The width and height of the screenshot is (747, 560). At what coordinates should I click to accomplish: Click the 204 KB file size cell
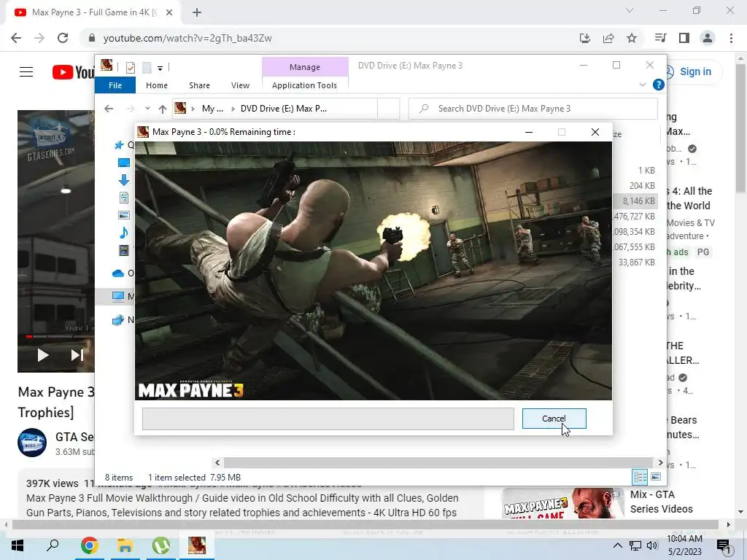click(x=642, y=186)
